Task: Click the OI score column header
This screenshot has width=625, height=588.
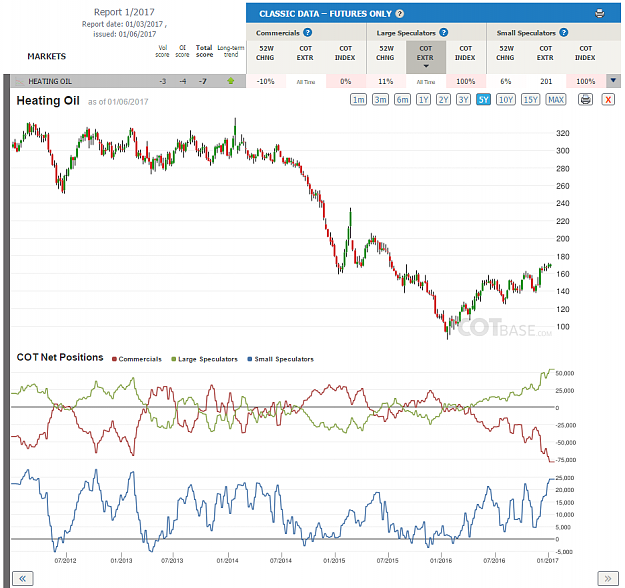Action: 182,51
